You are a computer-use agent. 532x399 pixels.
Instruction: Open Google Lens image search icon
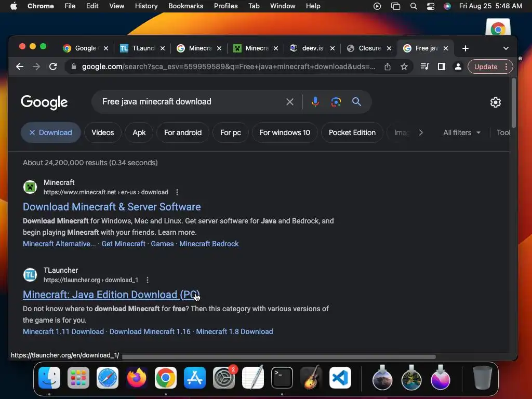coord(336,102)
